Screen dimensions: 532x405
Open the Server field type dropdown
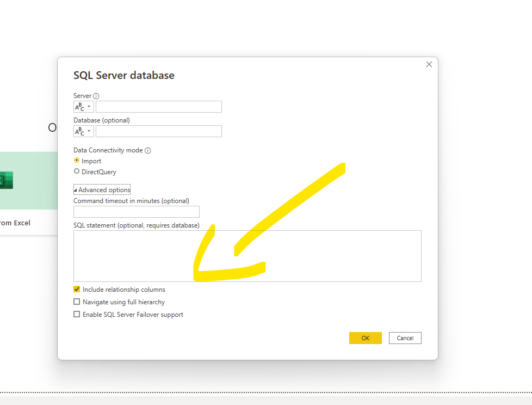pos(83,107)
